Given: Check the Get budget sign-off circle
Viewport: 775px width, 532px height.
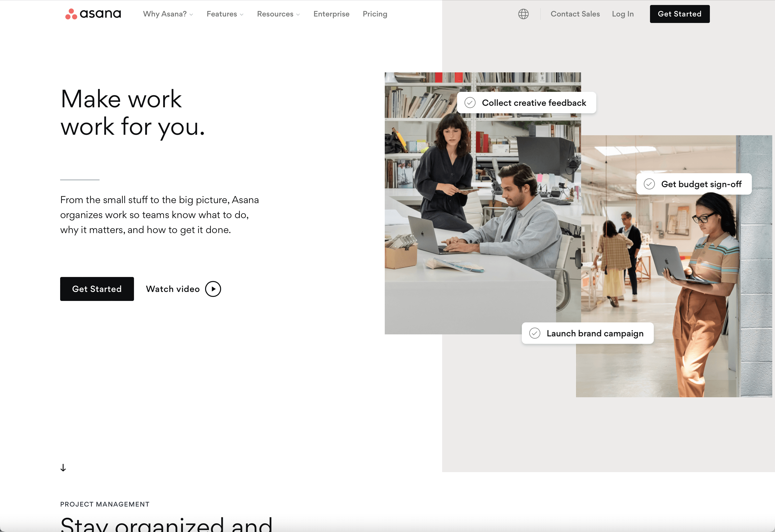Looking at the screenshot, I should [x=649, y=184].
